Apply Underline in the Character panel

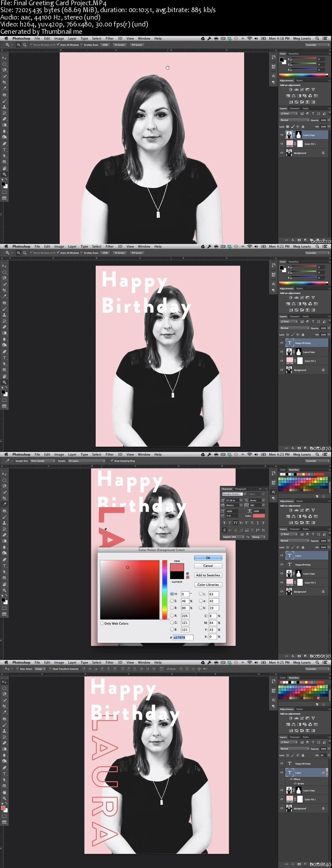[x=257, y=523]
